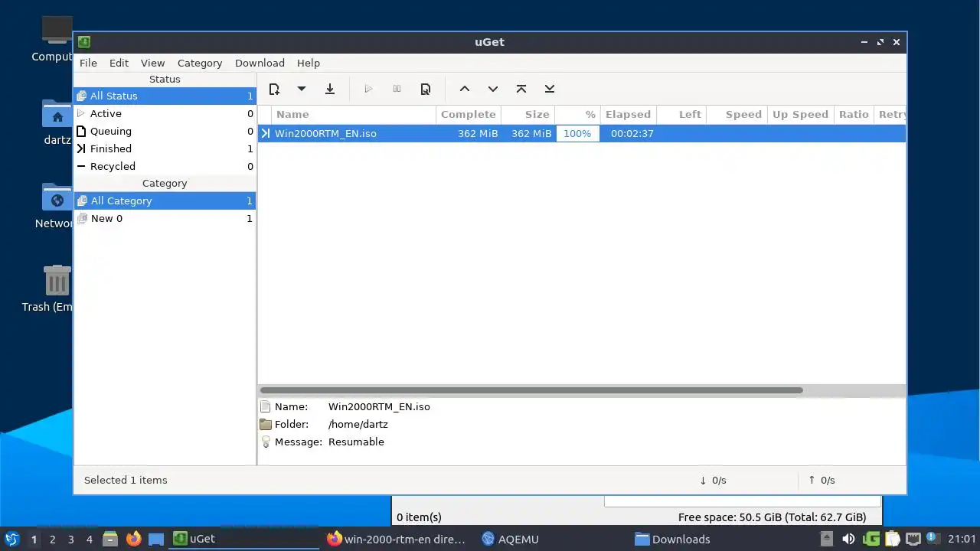Open the Help menu

tap(309, 63)
